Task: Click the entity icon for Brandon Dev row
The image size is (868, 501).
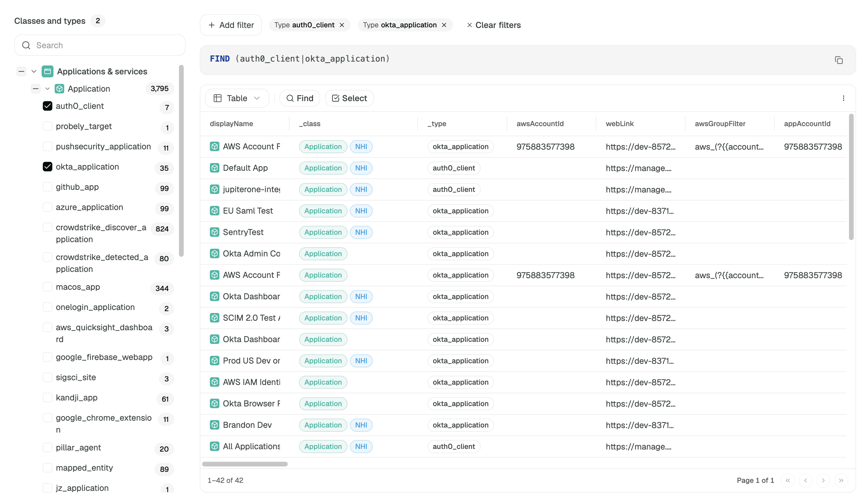Action: 215,425
